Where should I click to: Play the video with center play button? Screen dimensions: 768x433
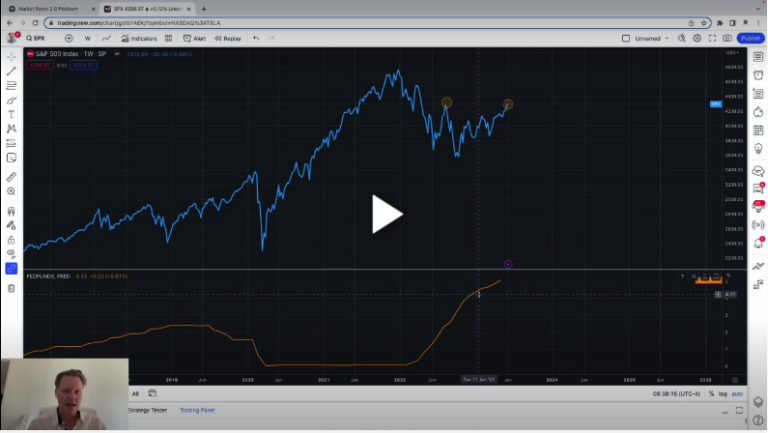[386, 213]
